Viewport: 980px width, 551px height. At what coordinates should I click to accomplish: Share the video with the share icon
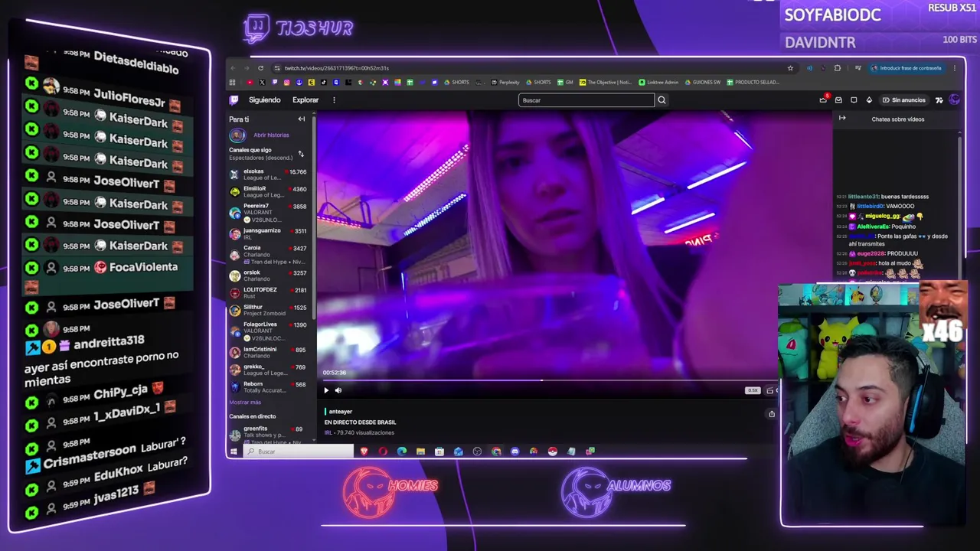772,414
